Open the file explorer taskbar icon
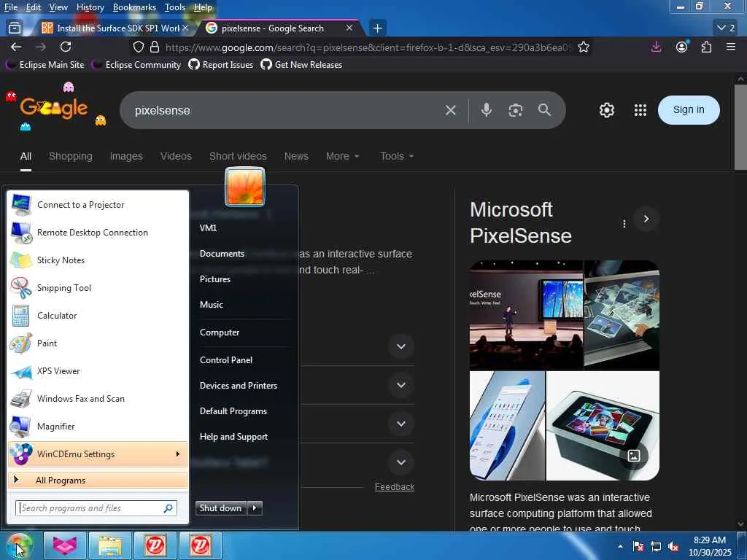This screenshot has width=747, height=560. [x=110, y=545]
